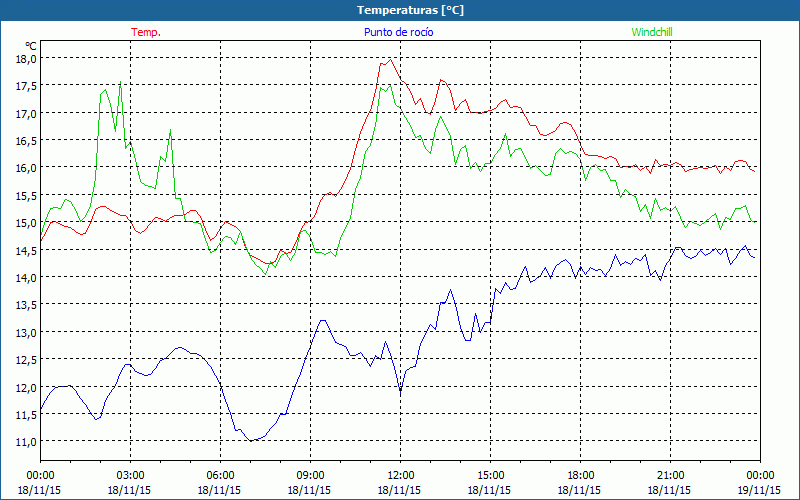Click the 14,0 y-axis value
Viewport: 800px width, 500px height.
(26, 278)
